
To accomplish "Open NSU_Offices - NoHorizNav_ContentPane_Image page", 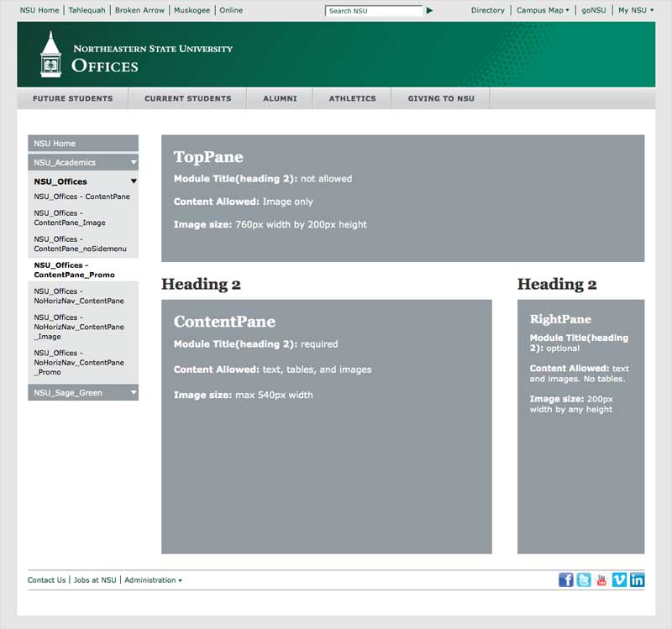I will pos(79,327).
